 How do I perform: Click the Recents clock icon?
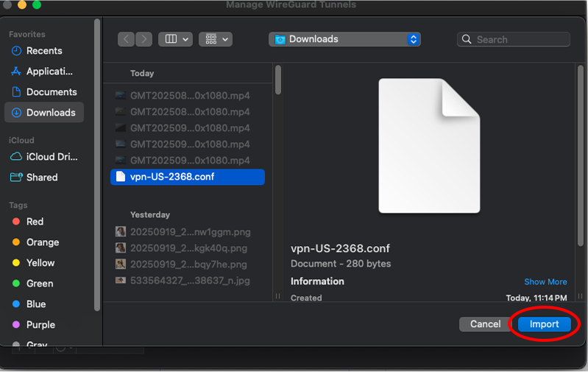(16, 51)
